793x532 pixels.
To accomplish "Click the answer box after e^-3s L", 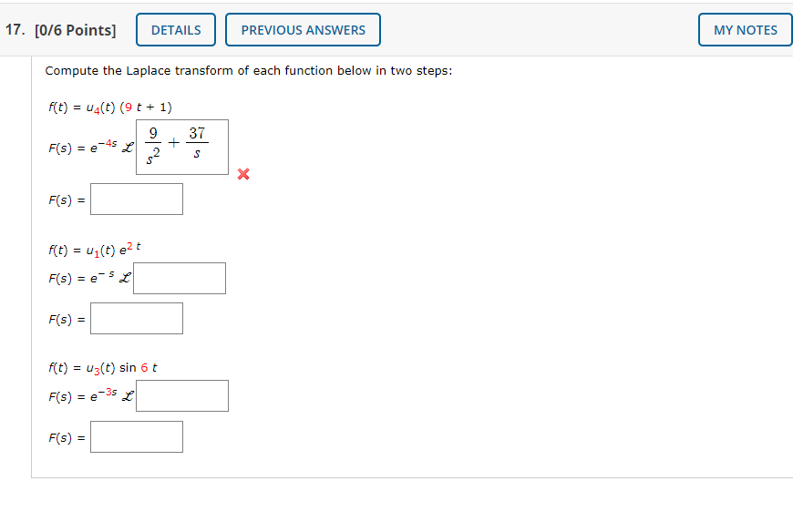I will point(181,395).
